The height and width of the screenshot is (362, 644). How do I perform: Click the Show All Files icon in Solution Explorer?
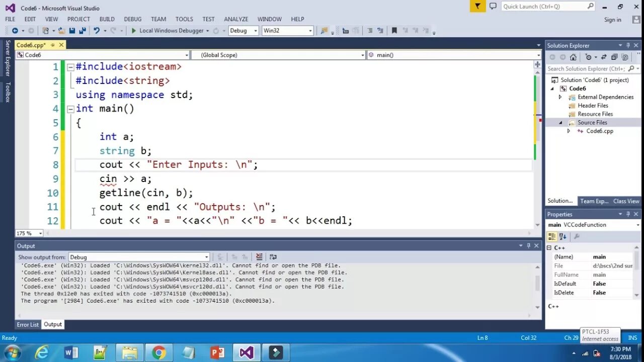tap(625, 57)
